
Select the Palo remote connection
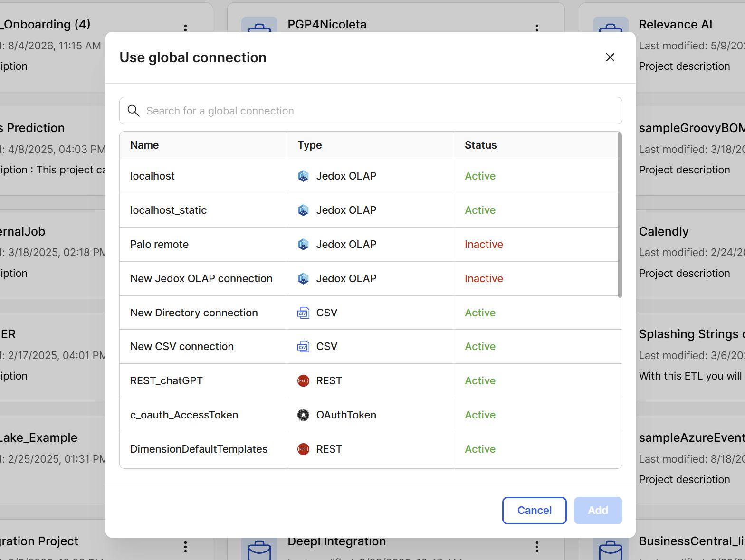369,244
